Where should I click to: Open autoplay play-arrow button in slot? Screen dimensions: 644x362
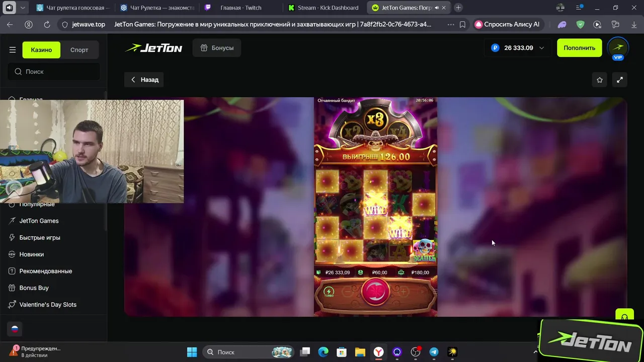click(422, 292)
